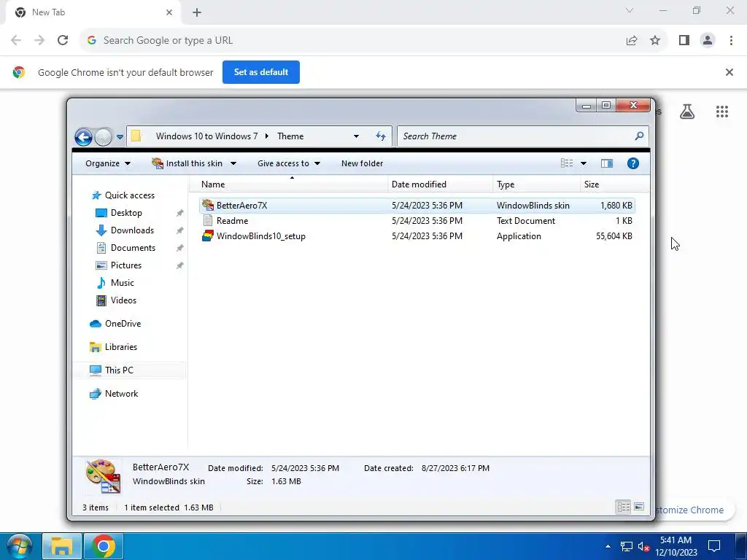Open OneDrive in navigation pane
Image resolution: width=747 pixels, height=560 pixels.
(115, 324)
